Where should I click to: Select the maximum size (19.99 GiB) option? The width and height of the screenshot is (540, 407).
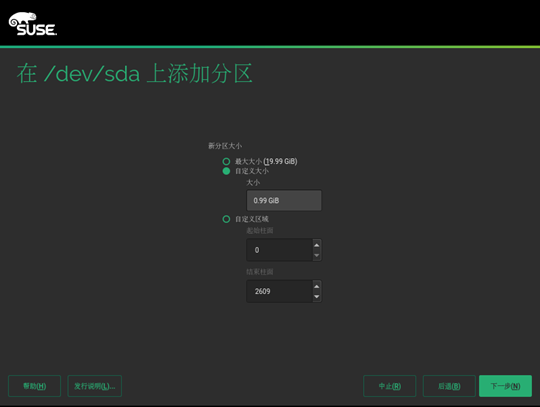[226, 161]
